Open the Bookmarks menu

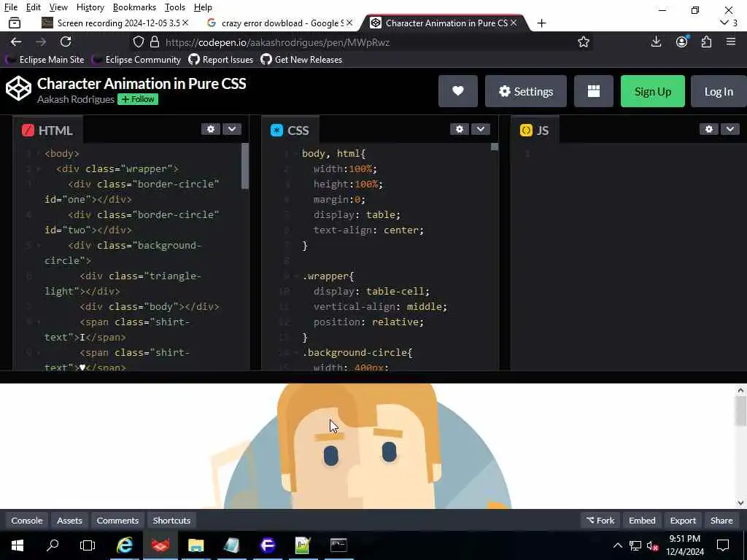134,7
